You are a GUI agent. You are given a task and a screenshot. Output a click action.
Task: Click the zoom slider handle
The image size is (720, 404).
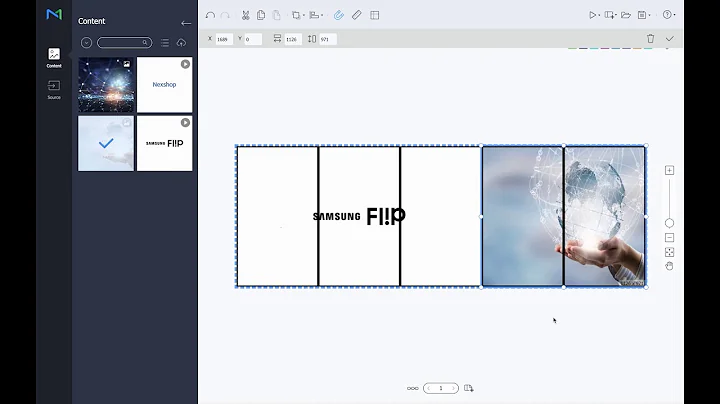[x=669, y=223]
